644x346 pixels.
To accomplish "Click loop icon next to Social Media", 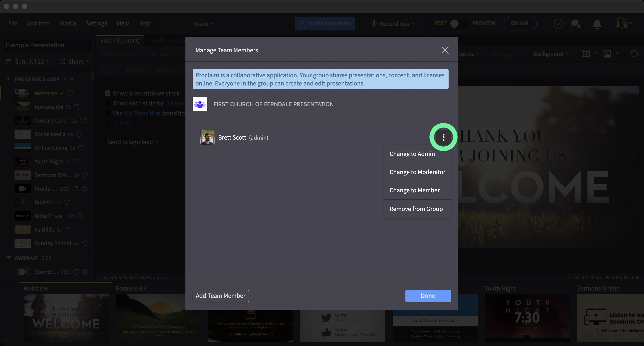I will click(x=79, y=134).
